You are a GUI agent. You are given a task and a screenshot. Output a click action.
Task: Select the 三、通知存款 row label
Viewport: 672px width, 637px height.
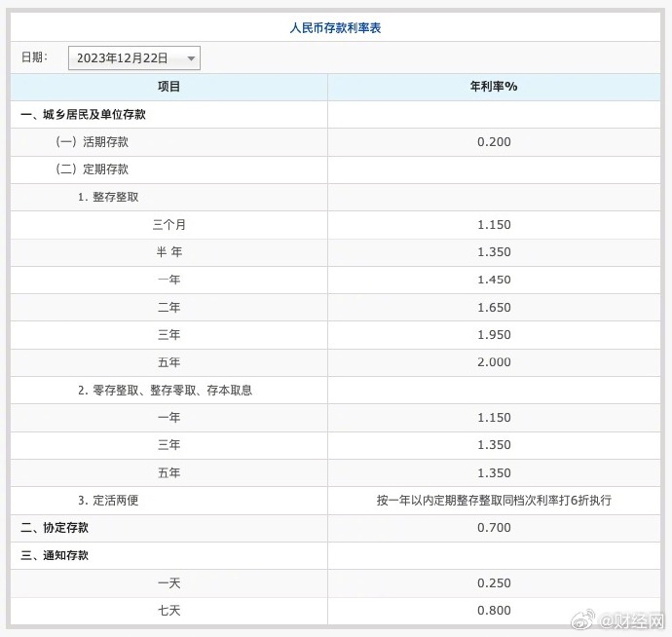coord(55,555)
